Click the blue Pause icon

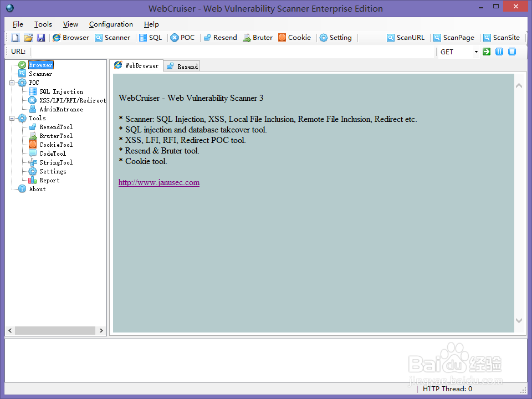point(499,52)
